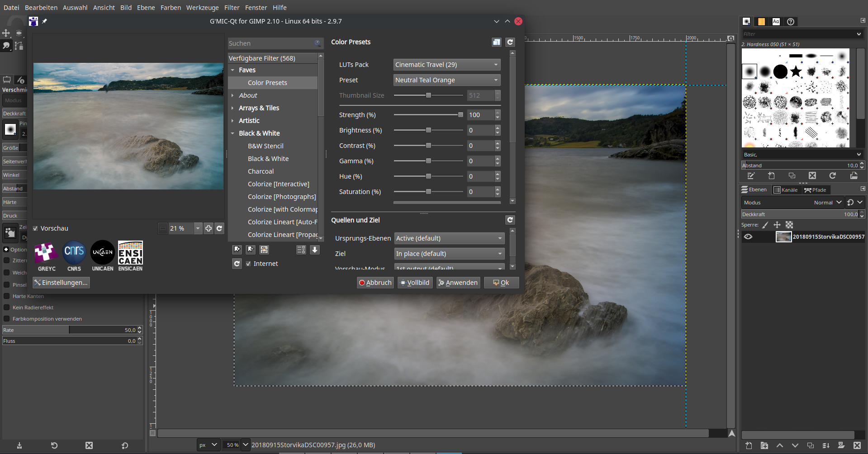Toggle the Zittern checkbox in tool options
Viewport: 868px width, 454px height.
[x=7, y=260]
